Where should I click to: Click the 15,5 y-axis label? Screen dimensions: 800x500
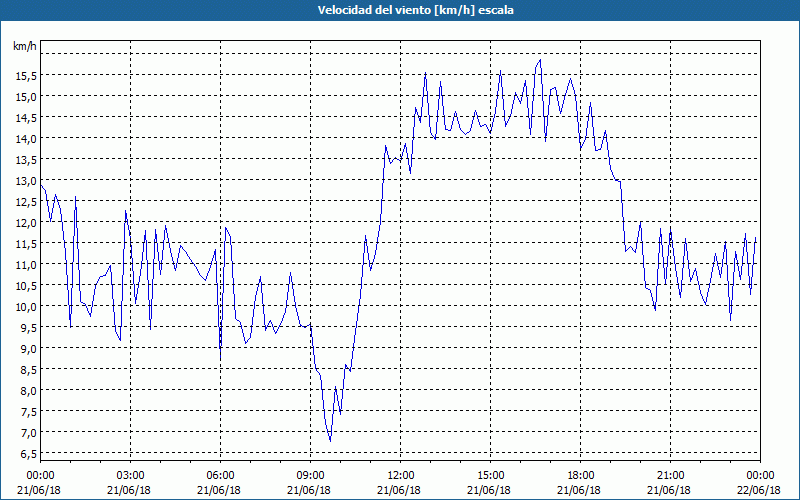(26, 76)
